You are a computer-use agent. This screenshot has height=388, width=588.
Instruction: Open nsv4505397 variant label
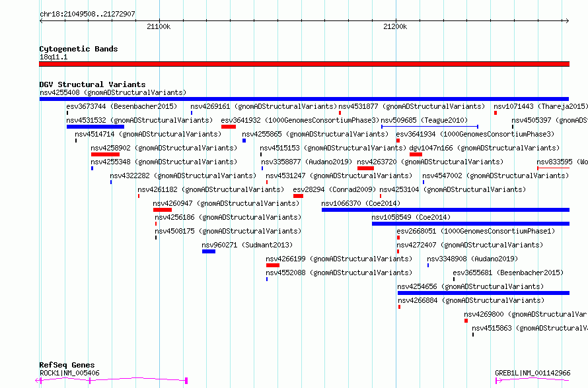tap(550, 120)
